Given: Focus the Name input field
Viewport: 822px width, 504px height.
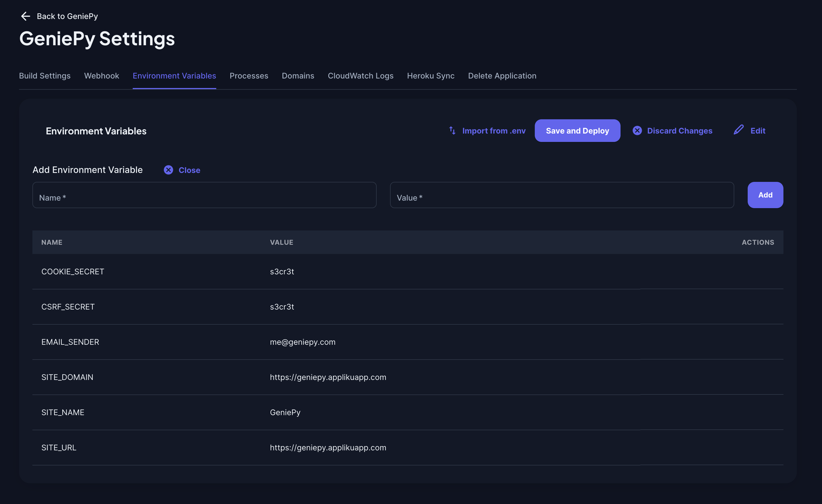Looking at the screenshot, I should point(204,195).
